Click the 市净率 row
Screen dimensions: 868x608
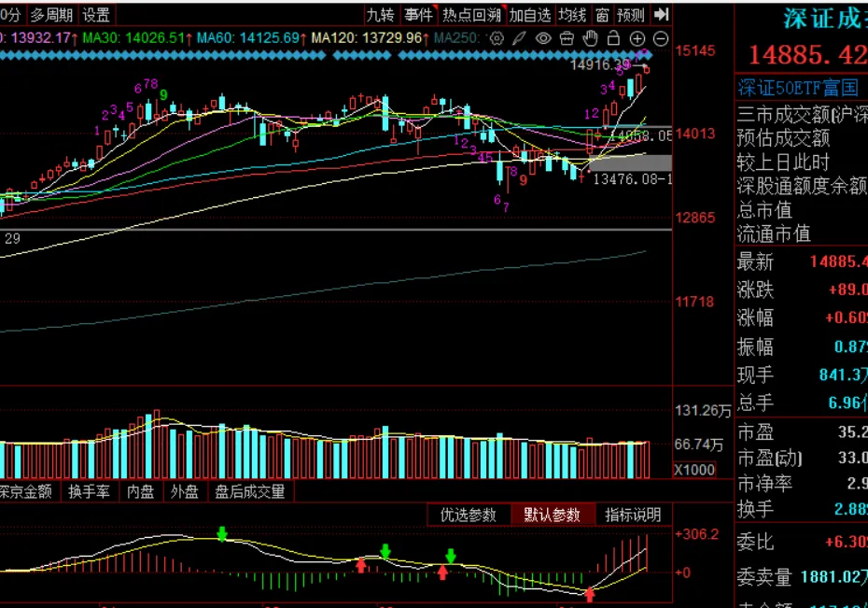coord(802,484)
